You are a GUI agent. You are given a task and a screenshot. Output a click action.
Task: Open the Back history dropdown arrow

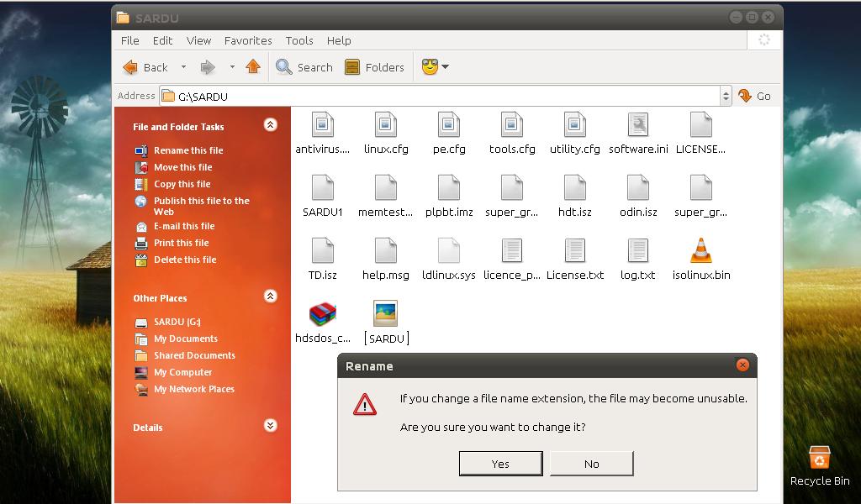pyautogui.click(x=183, y=67)
